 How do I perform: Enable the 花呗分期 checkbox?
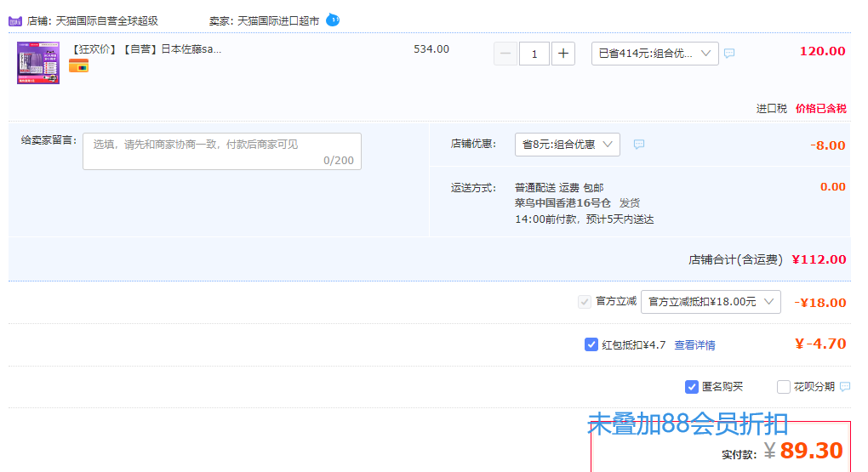pyautogui.click(x=783, y=387)
